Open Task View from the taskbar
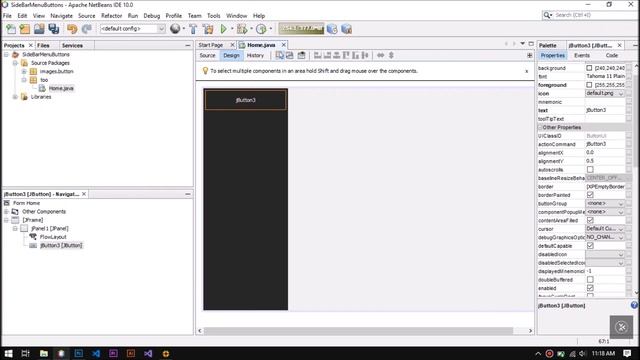The height and width of the screenshot is (360, 640). pyautogui.click(x=25, y=353)
